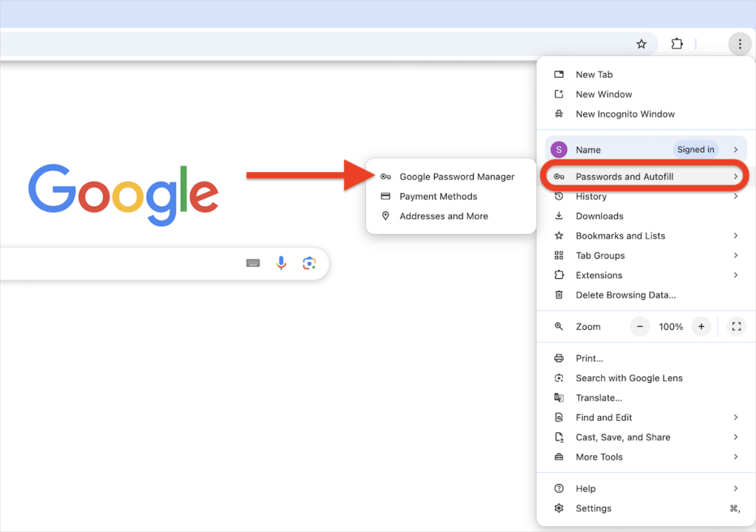Expand the Passwords and Autofill submenu chevron
This screenshot has width=756, height=532.
click(735, 176)
